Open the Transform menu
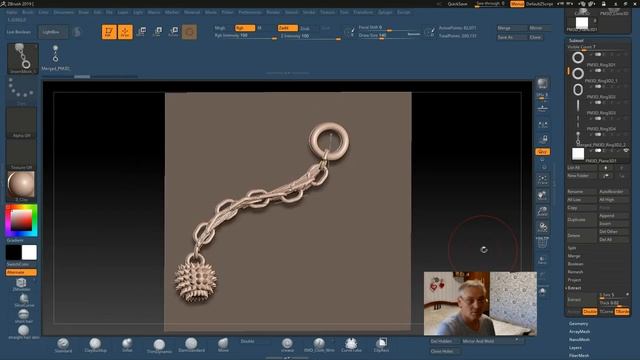Image resolution: width=640 pixels, height=360 pixels. [363, 12]
